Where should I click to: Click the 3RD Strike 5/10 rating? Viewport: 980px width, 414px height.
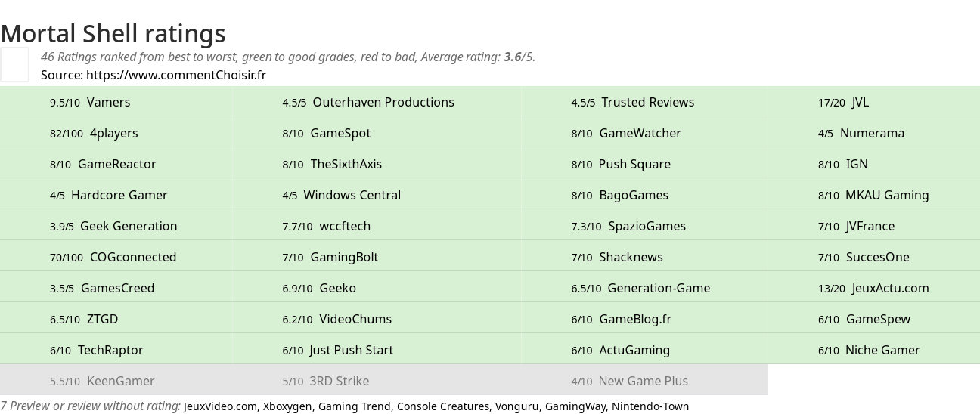(326, 381)
